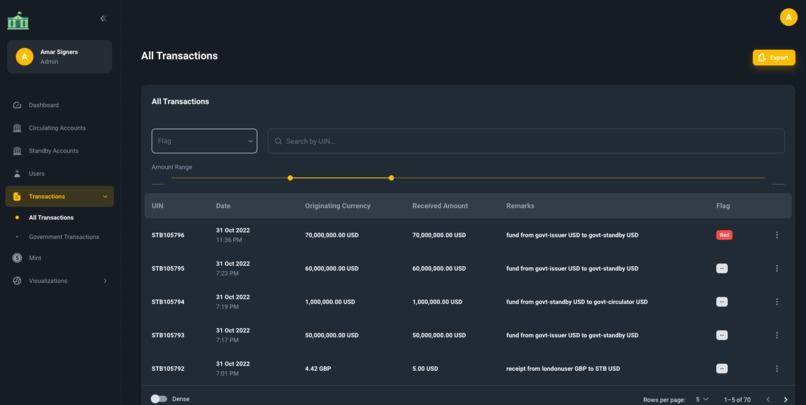Collapse the Transactions menu section
This screenshot has width=806, height=405.
click(60, 196)
